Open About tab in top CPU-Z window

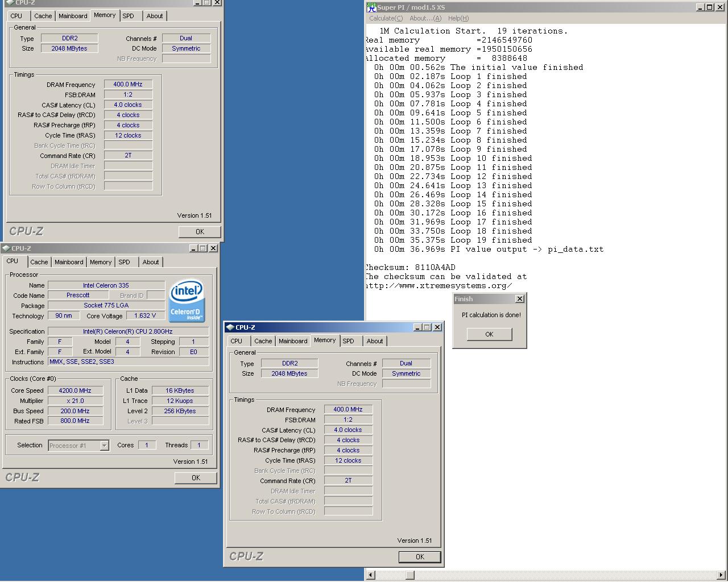[154, 16]
